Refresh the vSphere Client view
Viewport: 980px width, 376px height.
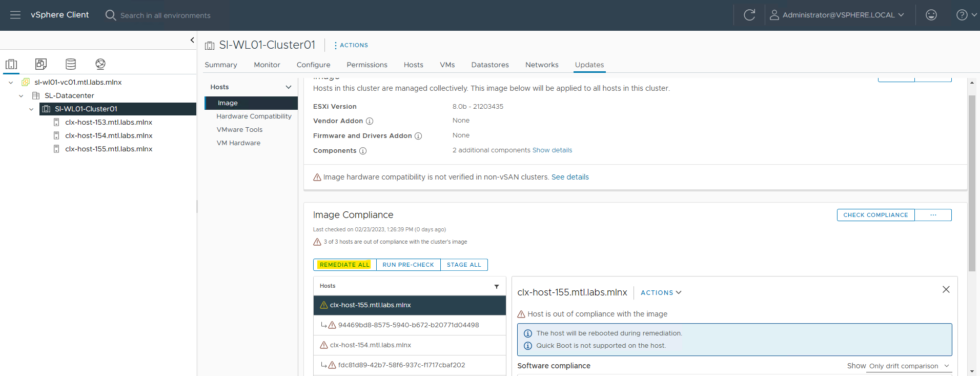pos(749,15)
